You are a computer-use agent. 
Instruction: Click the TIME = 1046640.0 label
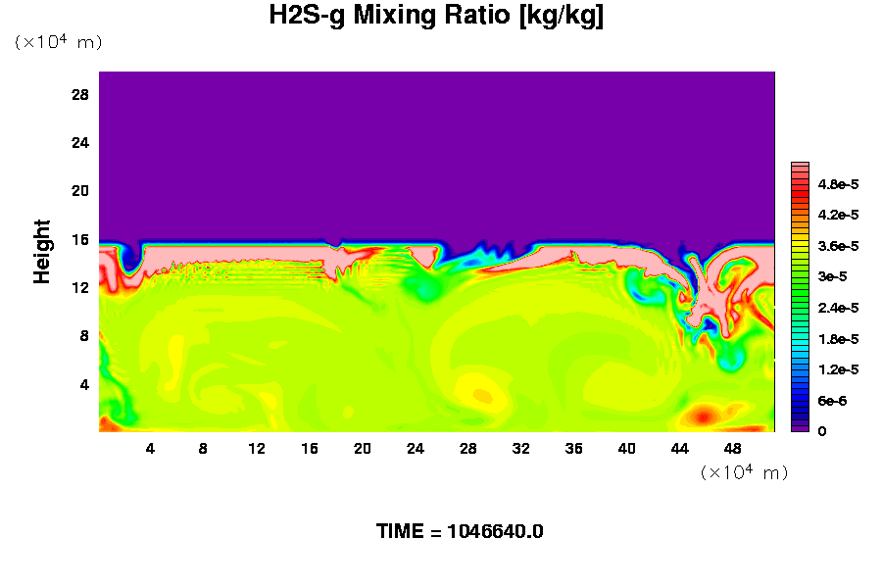click(460, 532)
